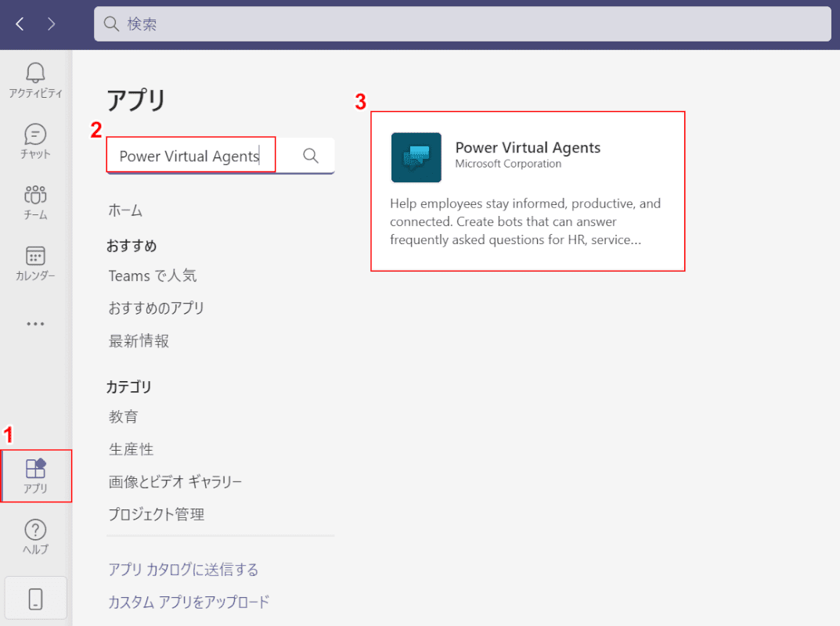840x626 pixels.
Task: Click the おすすめ section heading
Action: [132, 246]
